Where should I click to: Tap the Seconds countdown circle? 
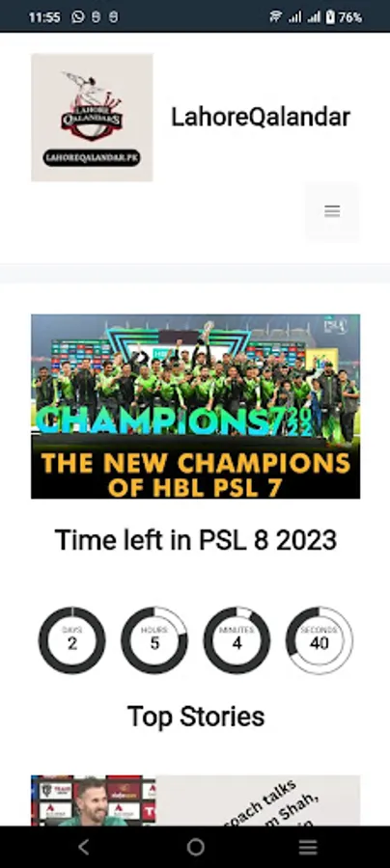click(320, 640)
